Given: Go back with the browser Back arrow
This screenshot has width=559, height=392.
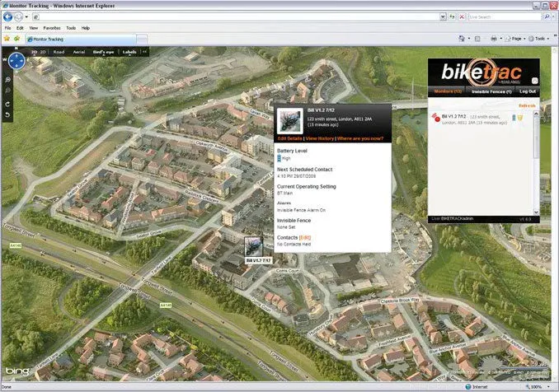Looking at the screenshot, I should coord(7,16).
